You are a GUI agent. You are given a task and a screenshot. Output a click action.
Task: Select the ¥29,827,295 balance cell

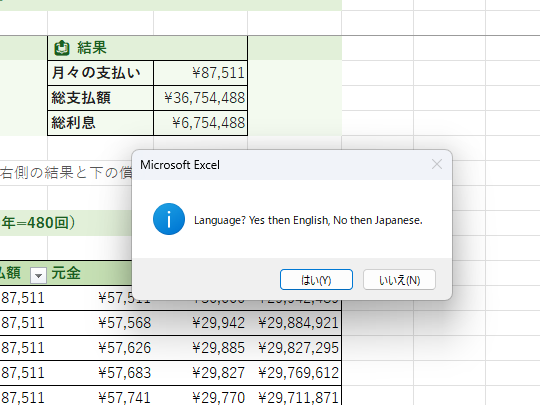click(294, 348)
